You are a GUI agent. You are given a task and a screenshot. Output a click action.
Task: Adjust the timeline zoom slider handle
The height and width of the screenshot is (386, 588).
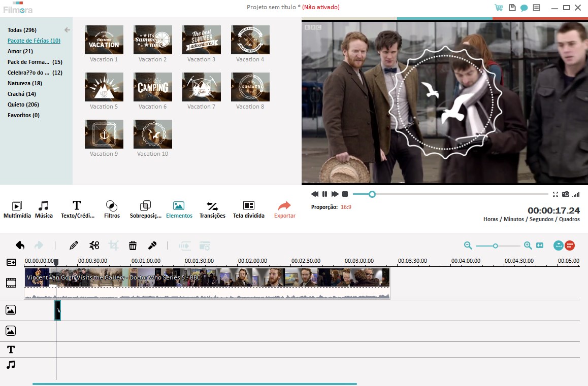click(x=496, y=246)
